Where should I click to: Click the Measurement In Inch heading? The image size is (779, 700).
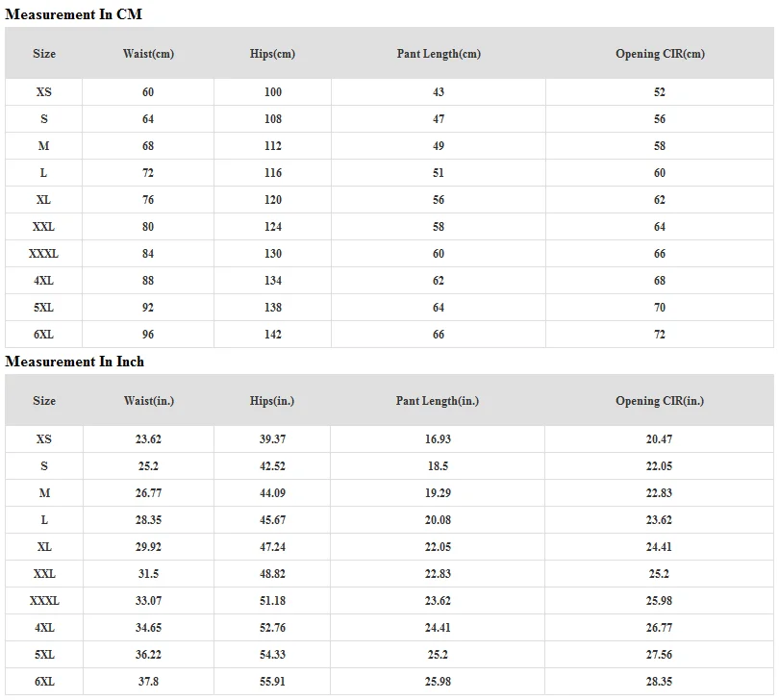coord(74,362)
